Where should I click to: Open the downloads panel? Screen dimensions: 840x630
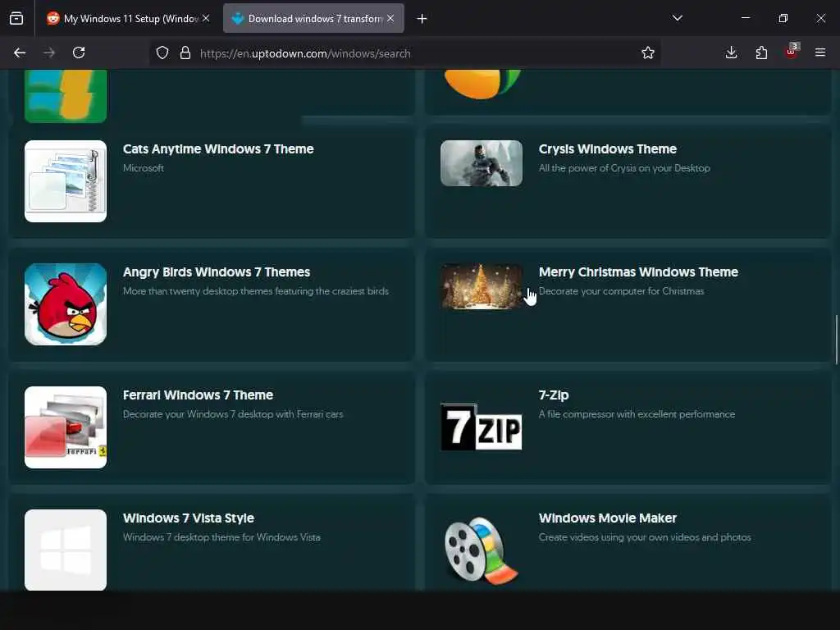(731, 52)
